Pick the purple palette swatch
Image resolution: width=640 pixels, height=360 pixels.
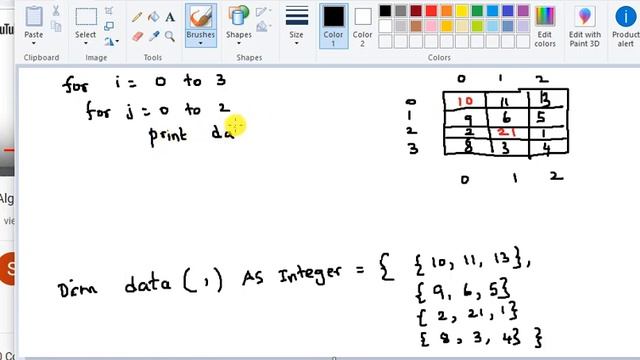click(523, 11)
